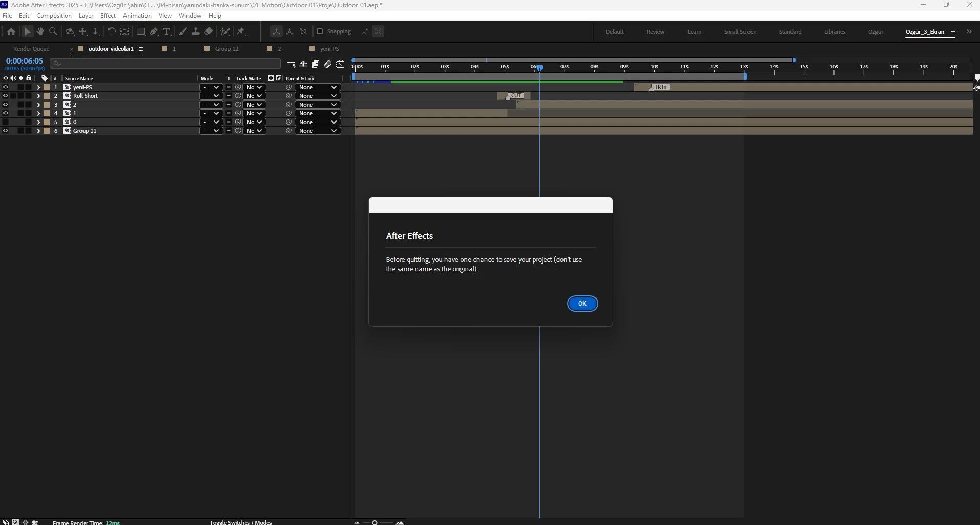Select the Selection arrow tool
Image resolution: width=980 pixels, height=525 pixels.
(28, 32)
